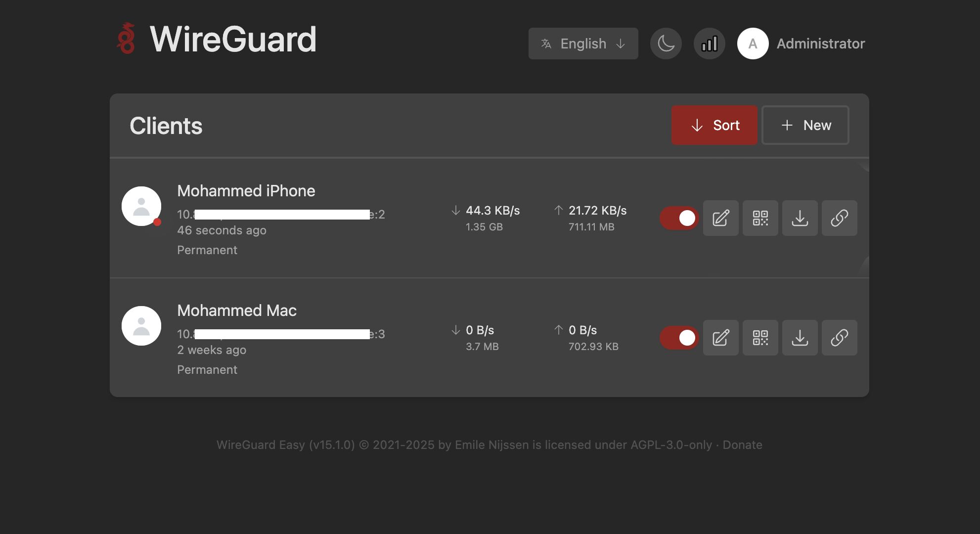Toggle the traffic charts icon

coord(709,44)
